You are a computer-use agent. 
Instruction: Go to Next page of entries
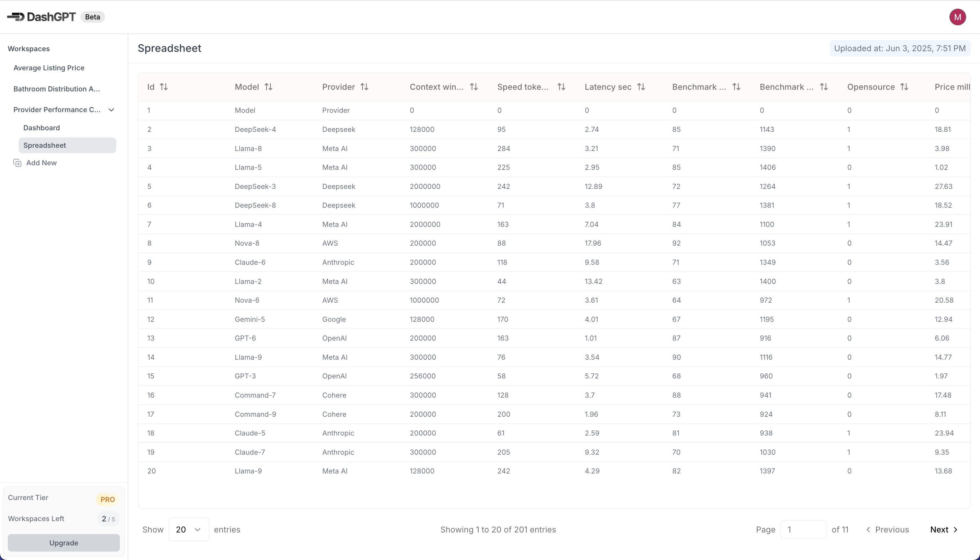coord(943,530)
